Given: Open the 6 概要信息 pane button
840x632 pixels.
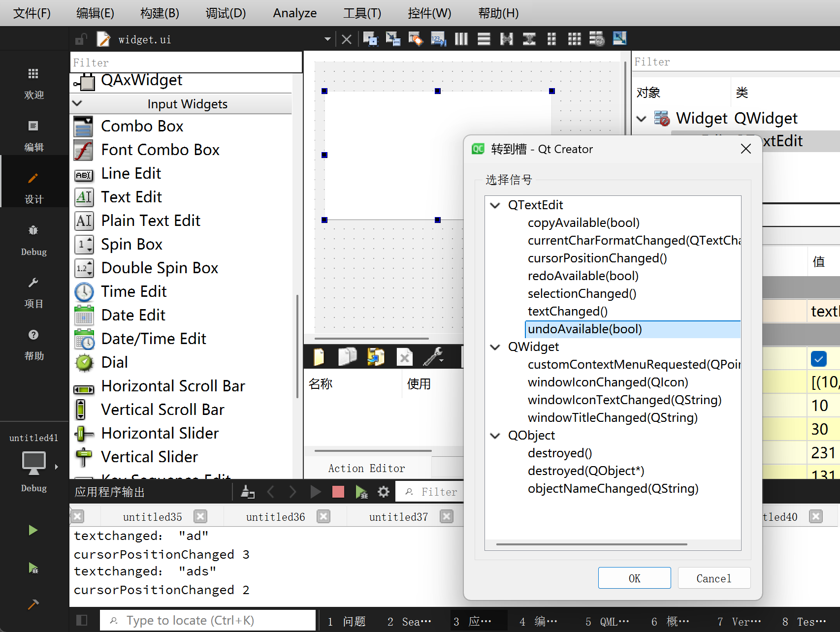Looking at the screenshot, I should 670,622.
